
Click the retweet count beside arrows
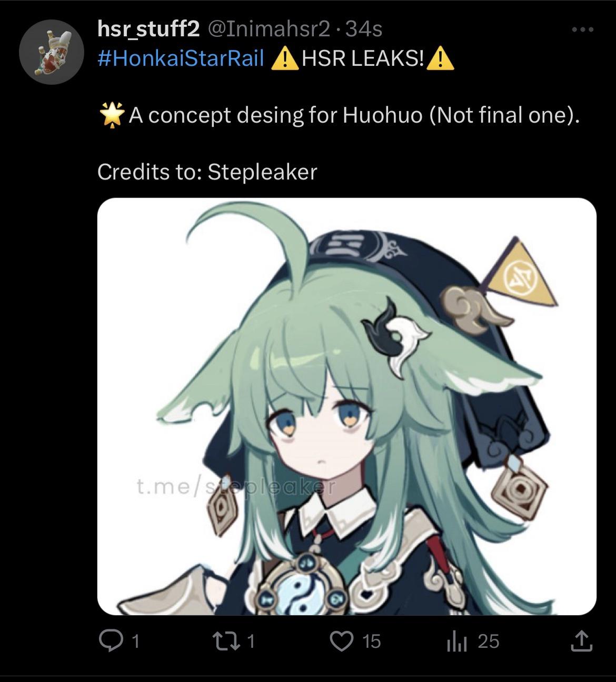point(251,641)
